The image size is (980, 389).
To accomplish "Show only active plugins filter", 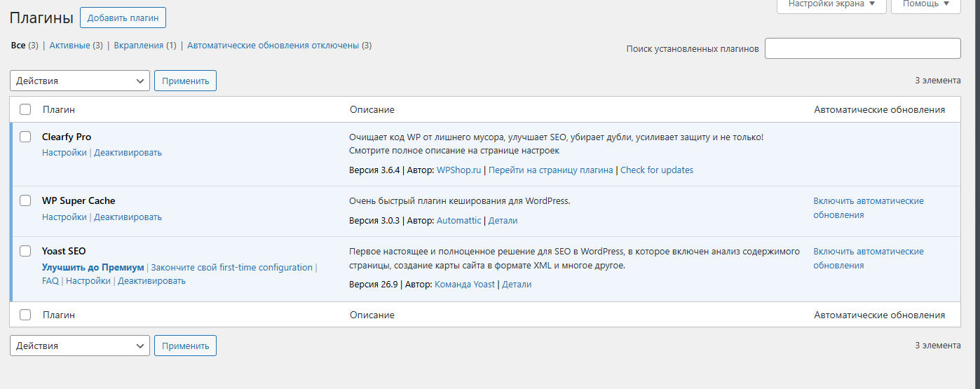I will [69, 46].
